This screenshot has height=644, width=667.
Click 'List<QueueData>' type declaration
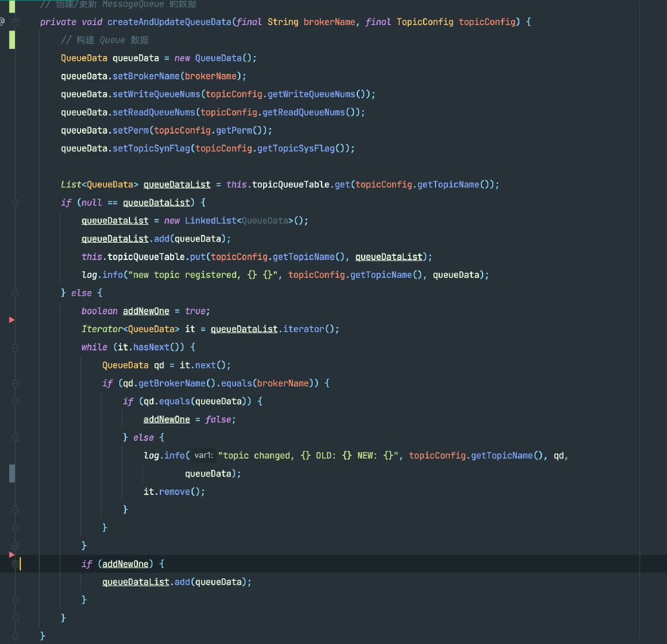click(100, 184)
